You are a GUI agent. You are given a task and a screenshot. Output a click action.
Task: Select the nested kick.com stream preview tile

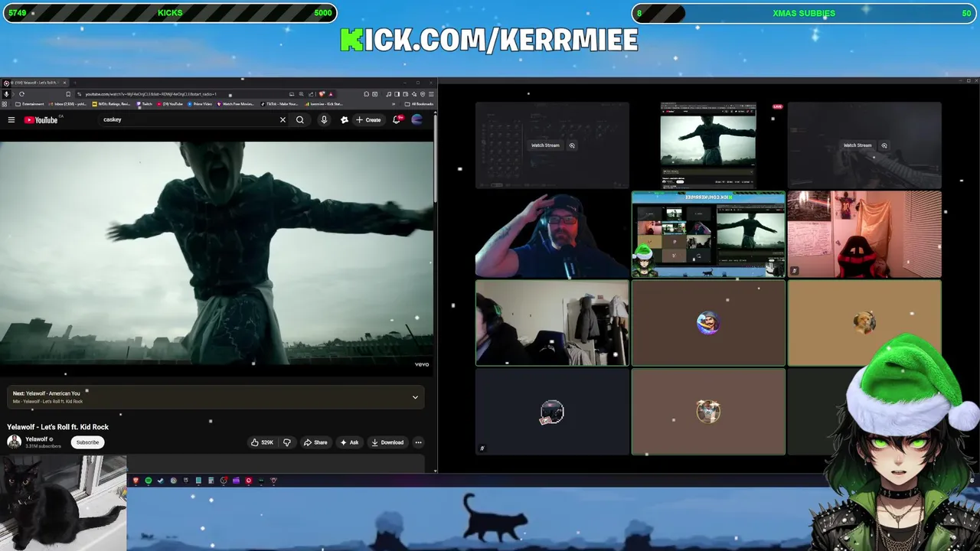coord(708,234)
